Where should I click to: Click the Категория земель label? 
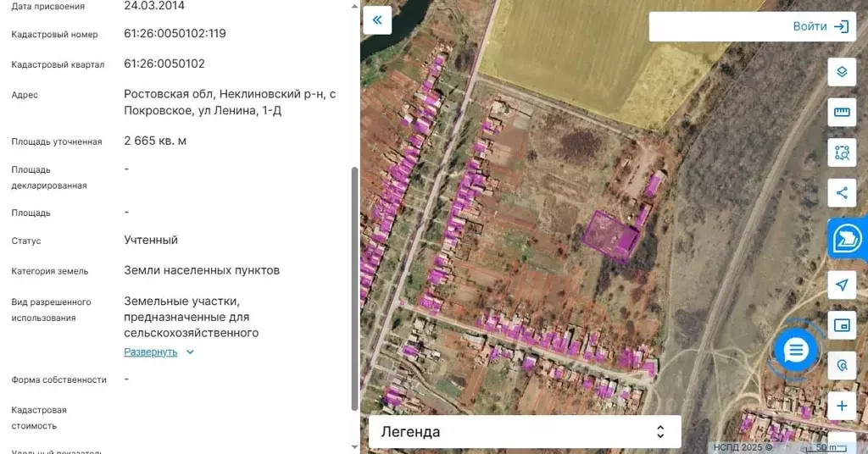point(49,272)
